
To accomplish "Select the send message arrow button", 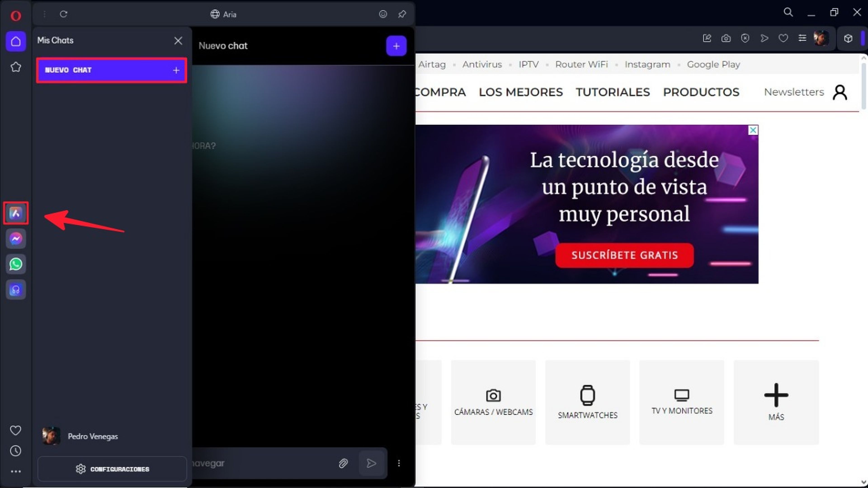I will click(371, 463).
